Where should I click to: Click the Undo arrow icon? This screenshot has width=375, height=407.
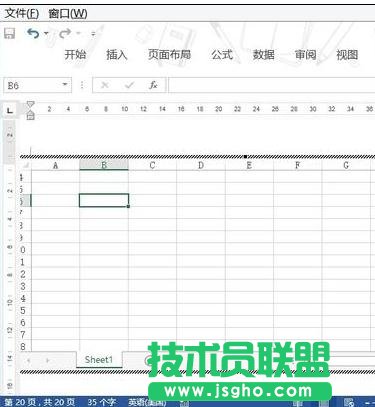tap(33, 33)
